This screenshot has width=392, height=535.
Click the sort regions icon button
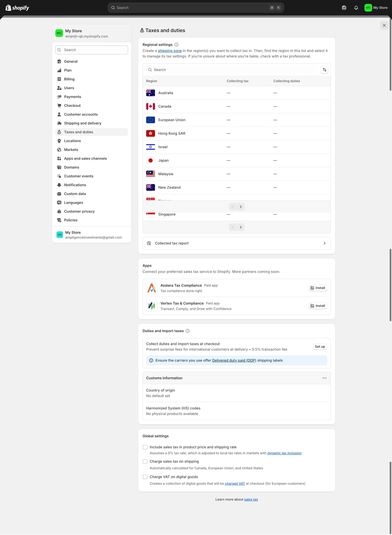(x=324, y=70)
